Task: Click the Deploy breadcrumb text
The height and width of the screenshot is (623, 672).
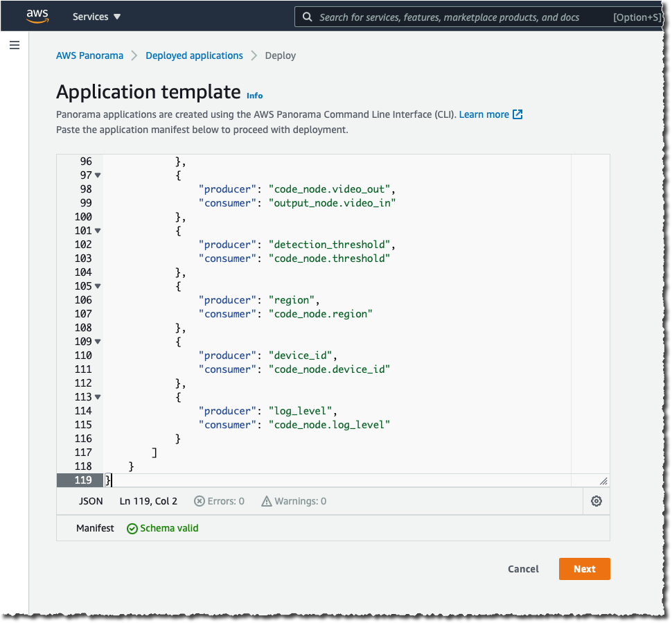Action: coord(281,55)
